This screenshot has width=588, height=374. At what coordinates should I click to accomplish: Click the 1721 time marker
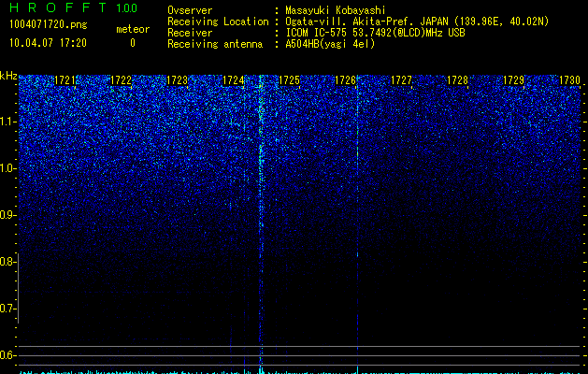pyautogui.click(x=65, y=80)
